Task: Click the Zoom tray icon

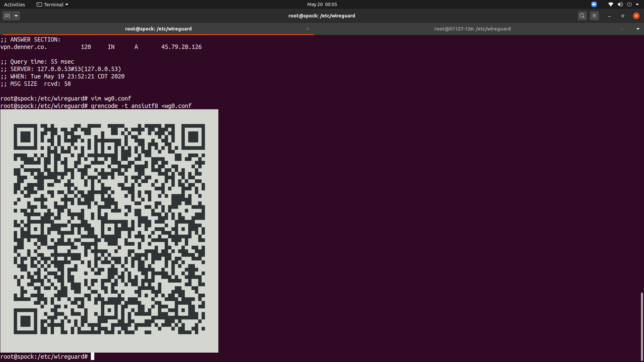Action: 594,4
